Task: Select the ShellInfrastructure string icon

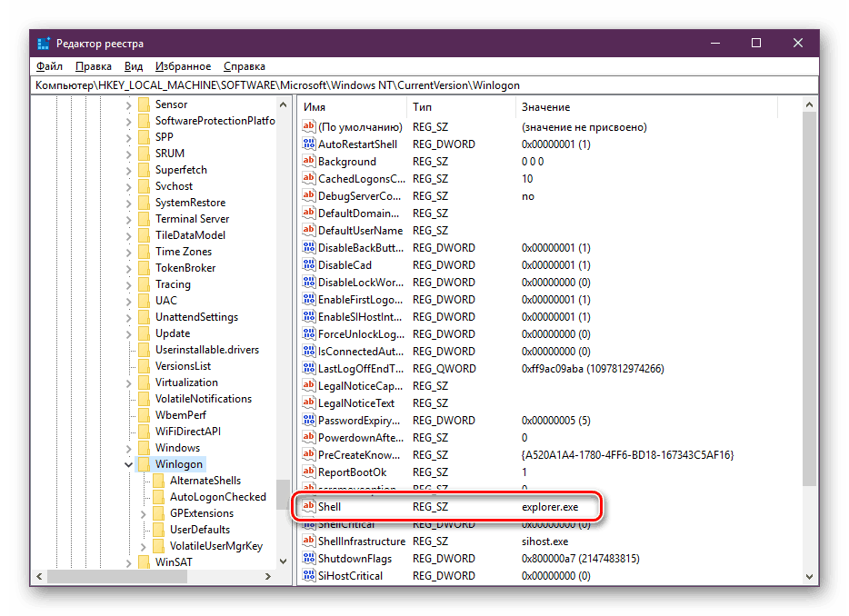Action: [309, 541]
